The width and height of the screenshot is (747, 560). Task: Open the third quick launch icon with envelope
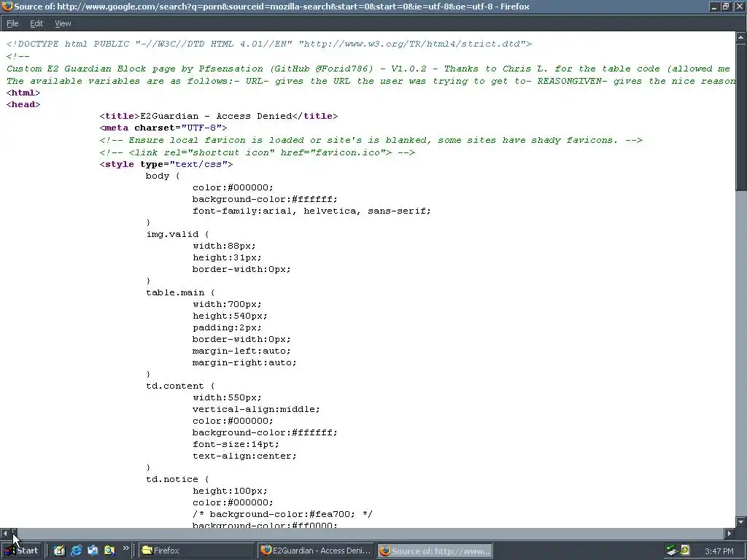tap(93, 551)
